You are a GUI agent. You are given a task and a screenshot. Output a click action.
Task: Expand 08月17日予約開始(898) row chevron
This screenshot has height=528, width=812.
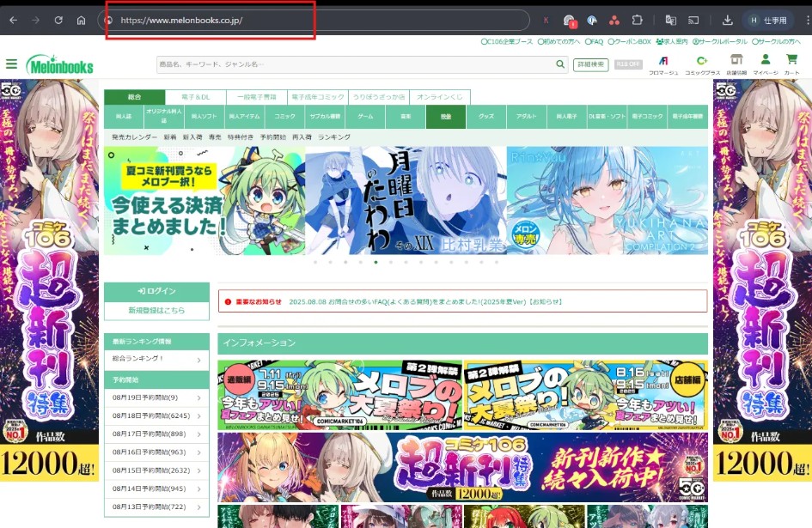(198, 434)
